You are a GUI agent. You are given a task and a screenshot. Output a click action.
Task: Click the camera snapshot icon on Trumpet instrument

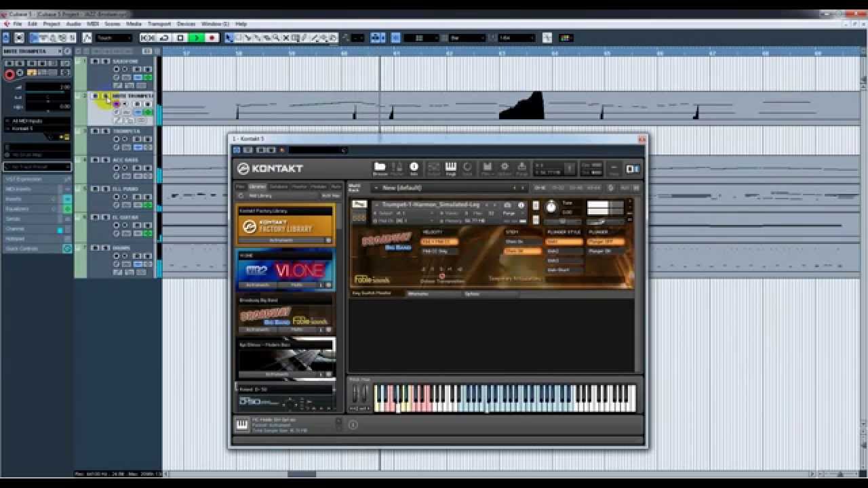coord(507,205)
